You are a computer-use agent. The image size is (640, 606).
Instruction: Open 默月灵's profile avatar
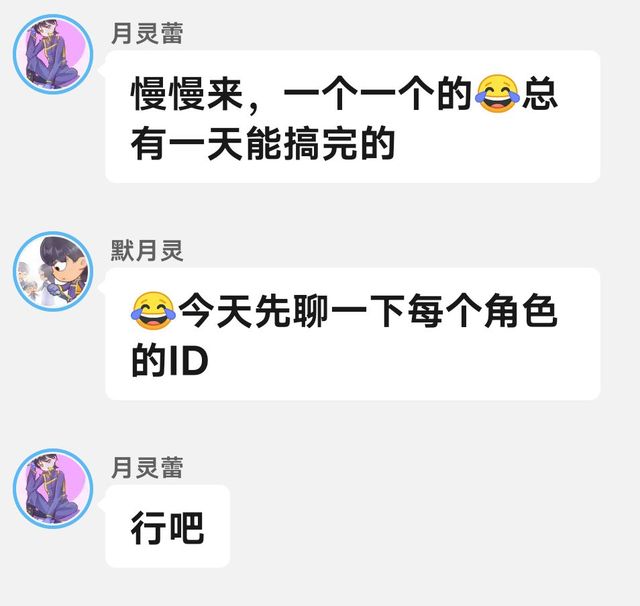point(53,271)
